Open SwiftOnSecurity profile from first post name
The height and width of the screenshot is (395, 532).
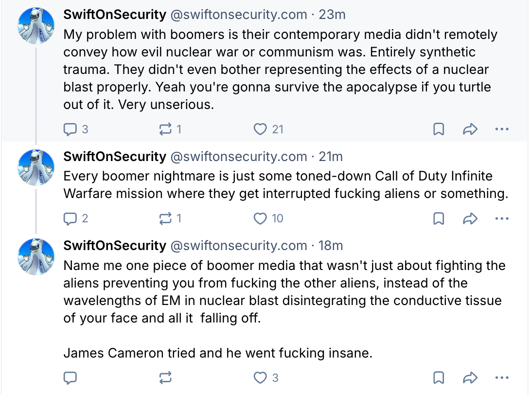click(x=115, y=15)
